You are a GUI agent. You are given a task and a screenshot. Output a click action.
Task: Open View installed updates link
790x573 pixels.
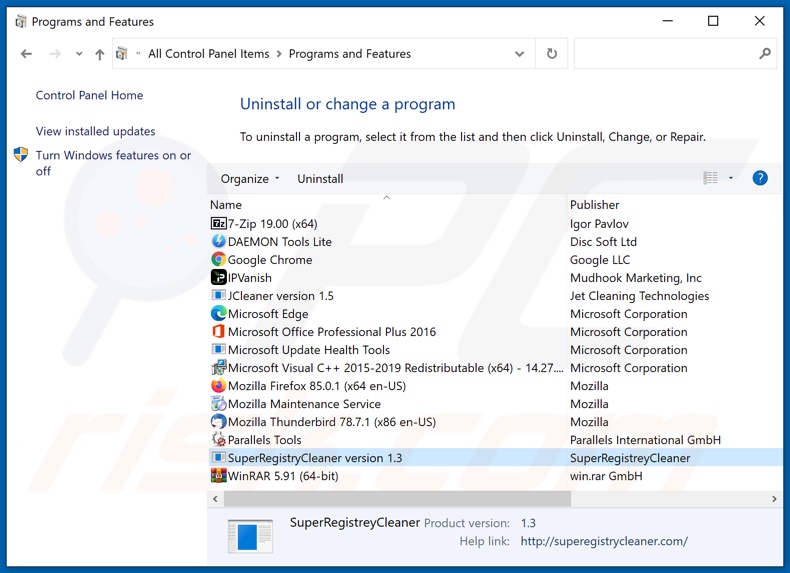(95, 131)
